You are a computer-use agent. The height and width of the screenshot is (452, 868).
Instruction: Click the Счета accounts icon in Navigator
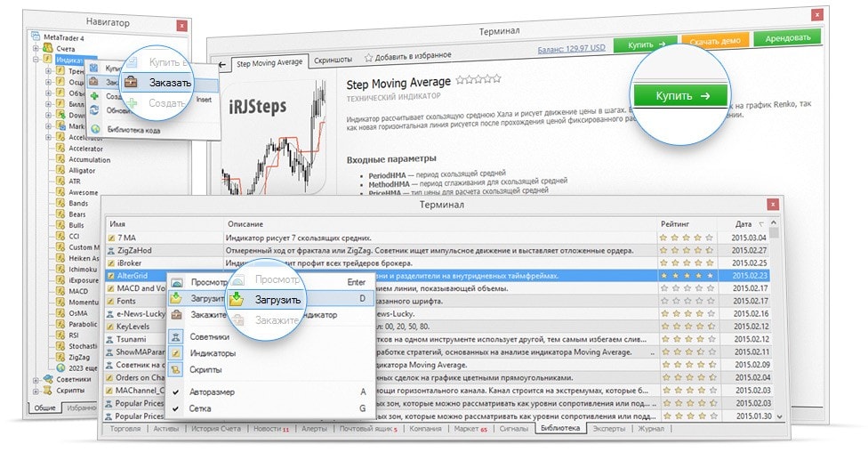click(47, 48)
